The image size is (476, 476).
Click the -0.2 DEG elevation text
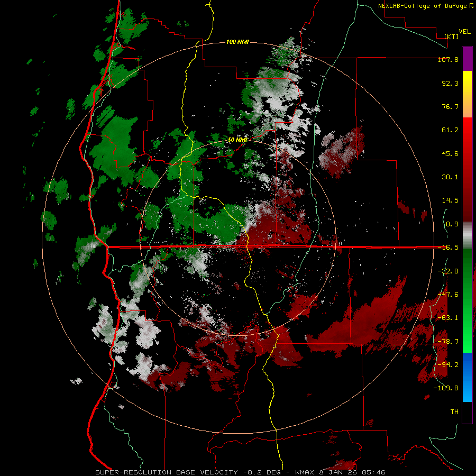263,472
